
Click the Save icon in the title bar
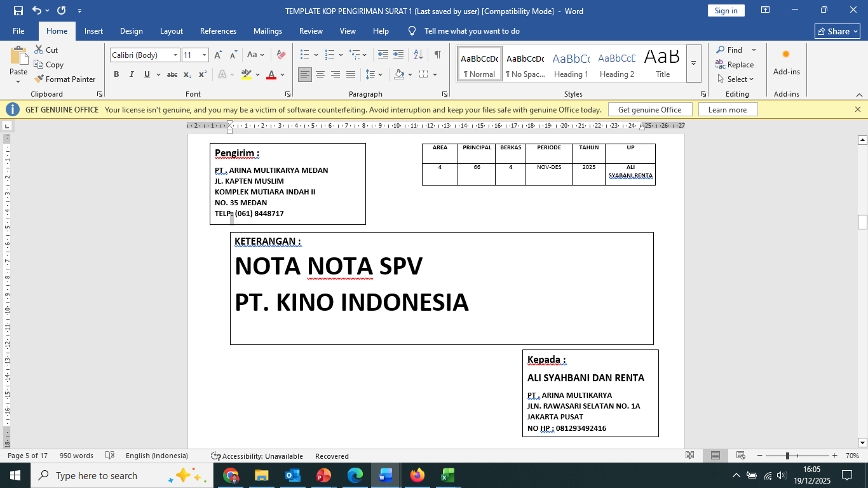pos(18,11)
